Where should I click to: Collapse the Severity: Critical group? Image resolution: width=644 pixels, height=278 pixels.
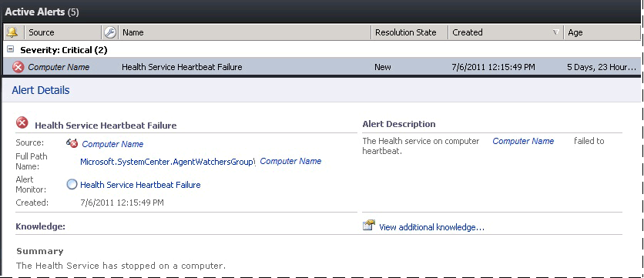click(11, 49)
